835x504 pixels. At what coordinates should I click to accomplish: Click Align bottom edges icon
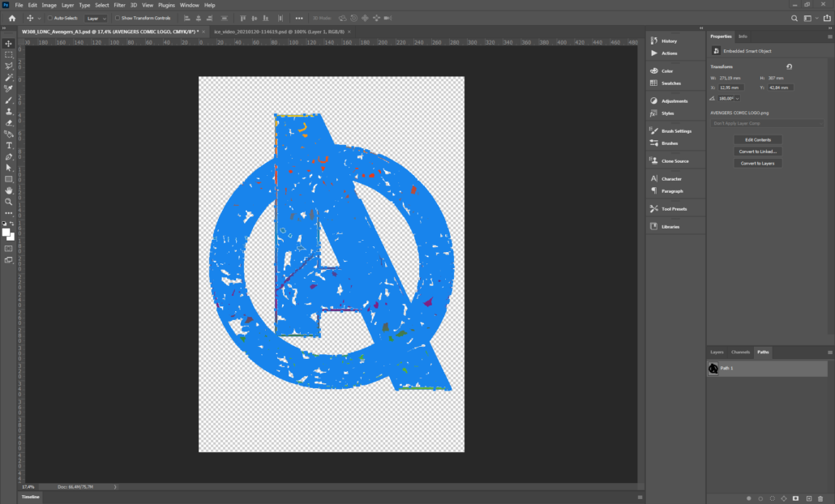[x=266, y=18]
